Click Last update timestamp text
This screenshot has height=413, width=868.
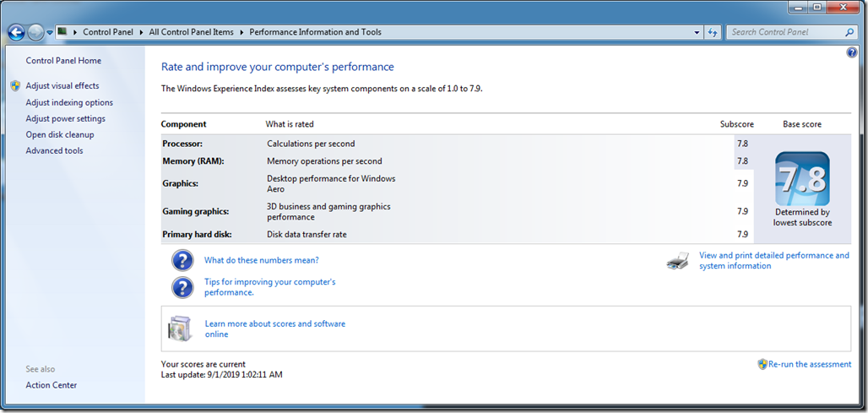click(222, 375)
